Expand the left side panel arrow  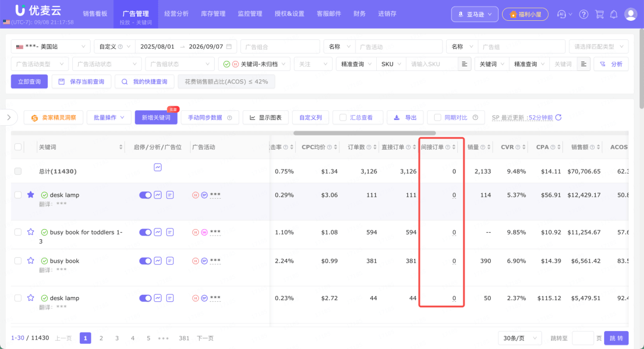point(9,118)
